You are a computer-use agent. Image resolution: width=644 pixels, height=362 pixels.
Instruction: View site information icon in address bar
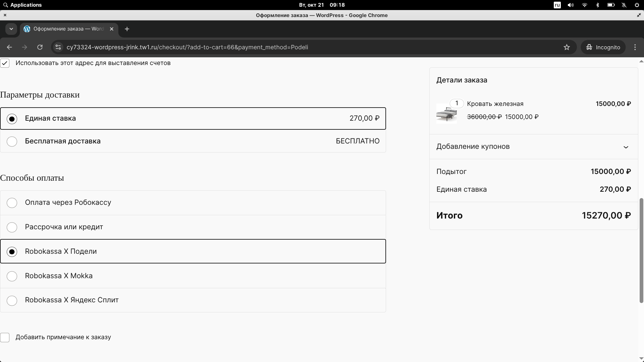(x=58, y=47)
